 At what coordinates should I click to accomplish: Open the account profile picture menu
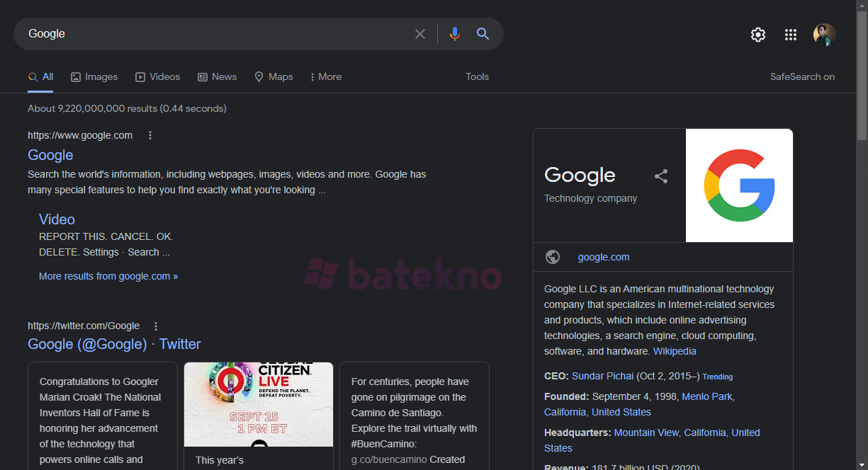click(824, 34)
